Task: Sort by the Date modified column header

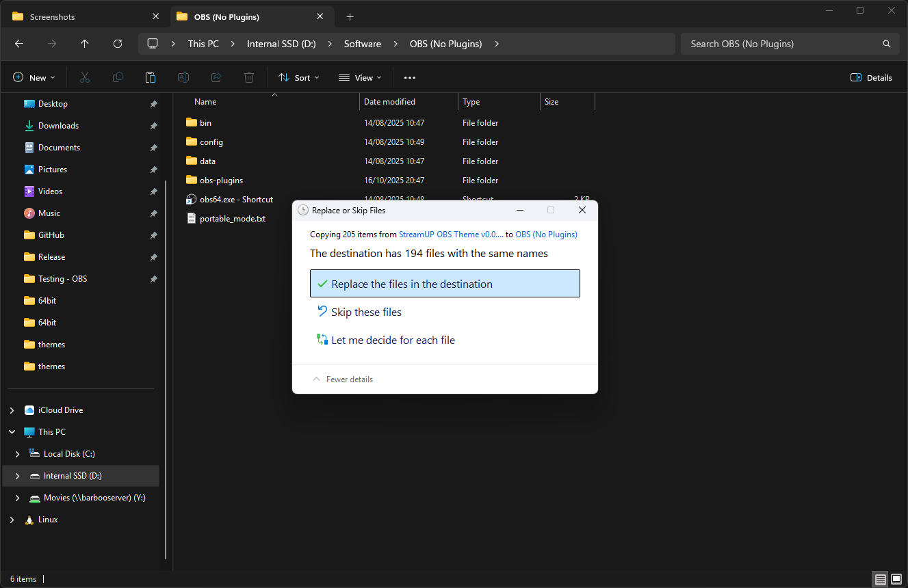Action: pyautogui.click(x=408, y=102)
